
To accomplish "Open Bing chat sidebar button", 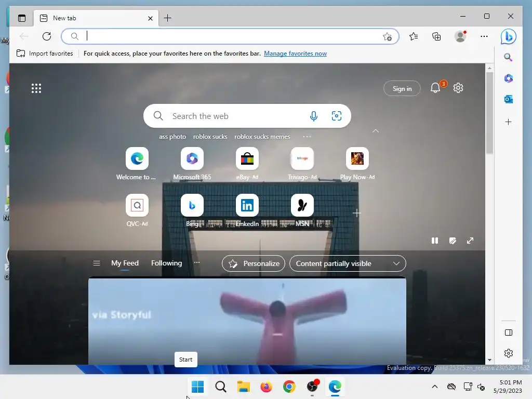I will click(508, 36).
